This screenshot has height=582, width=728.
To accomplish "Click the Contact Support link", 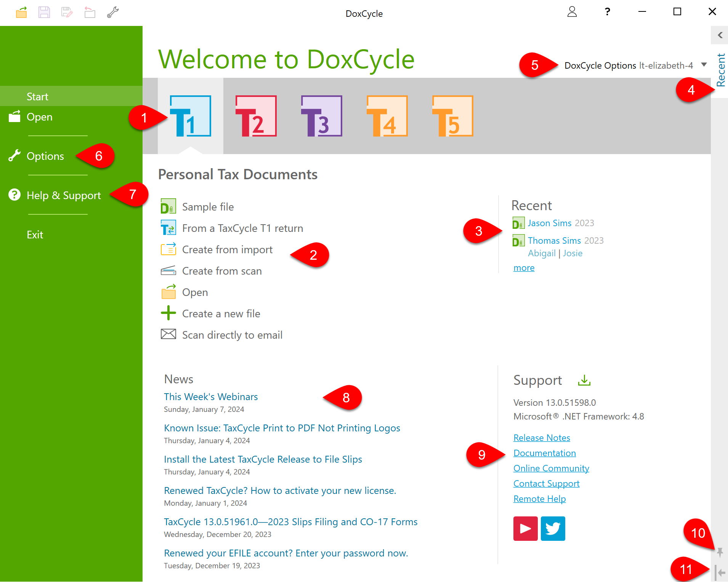I will [546, 483].
